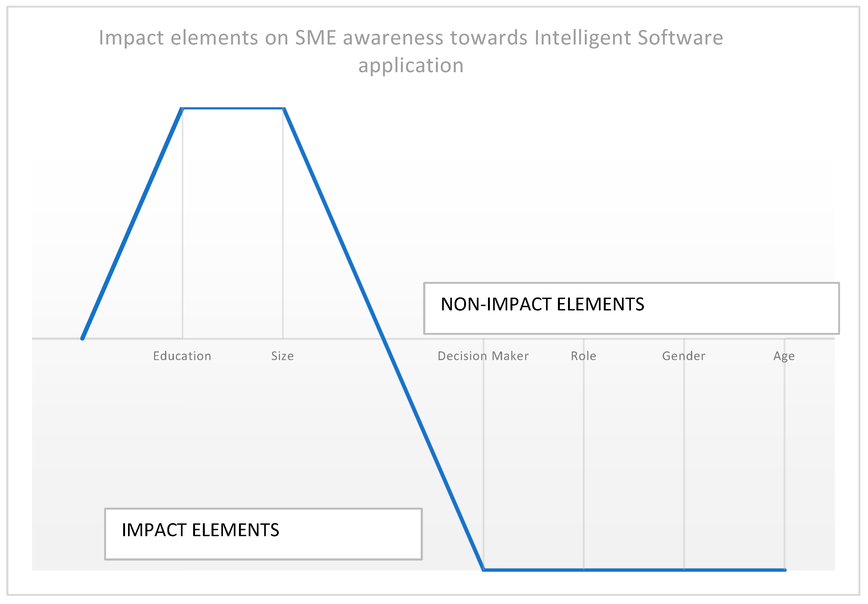Click the Decision Maker axis label
Image resolution: width=868 pixels, height=604 pixels.
point(483,356)
